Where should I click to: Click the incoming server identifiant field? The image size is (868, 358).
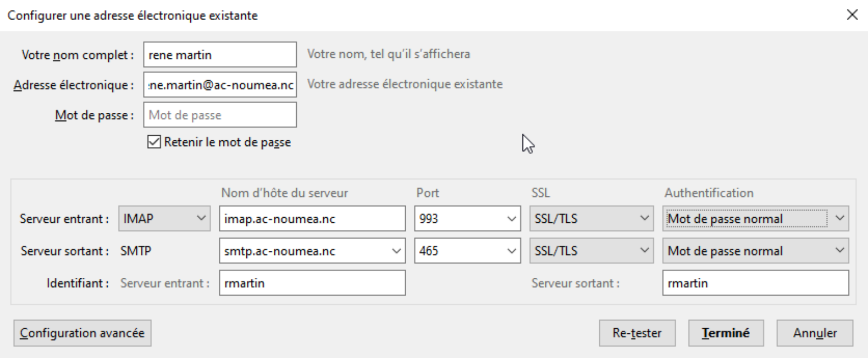[312, 283]
